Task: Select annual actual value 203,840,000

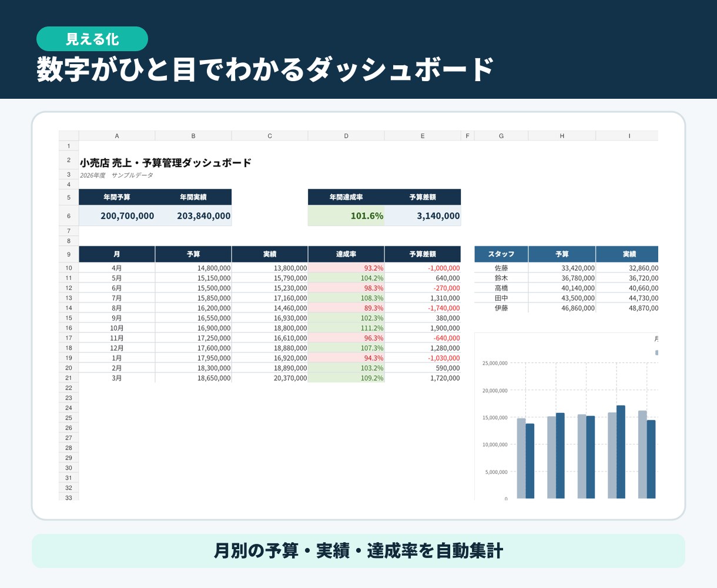Action: coord(193,216)
